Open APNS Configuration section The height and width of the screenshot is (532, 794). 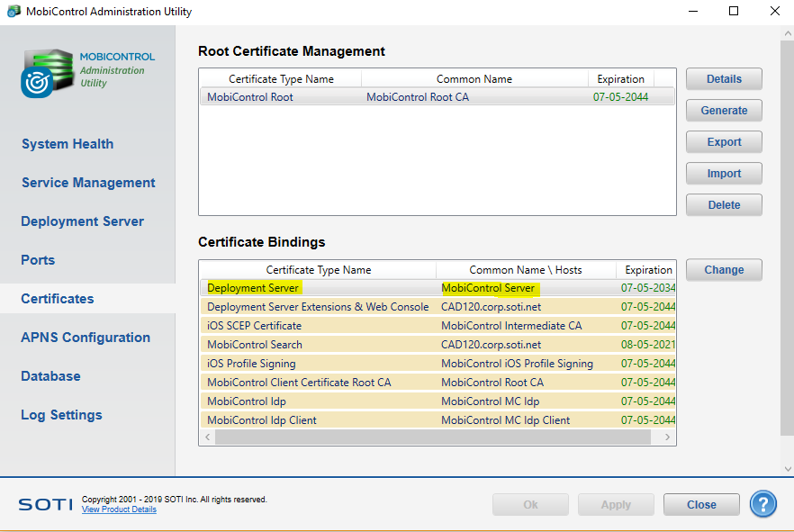(86, 338)
